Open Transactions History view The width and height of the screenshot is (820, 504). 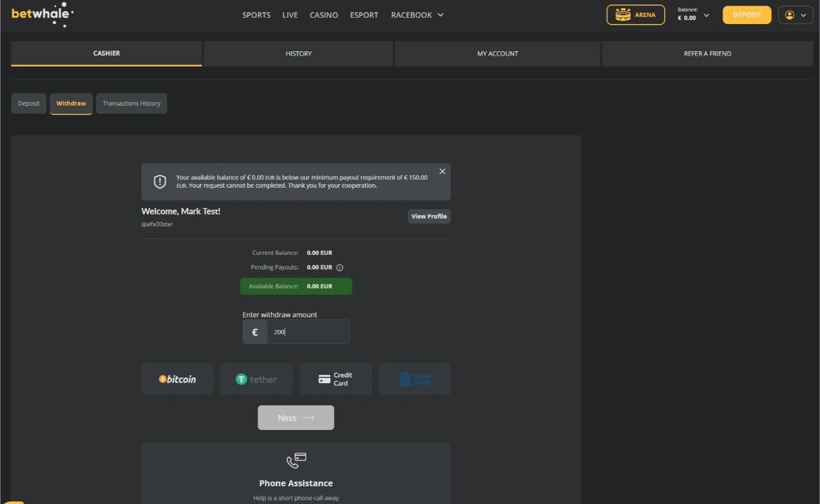[x=131, y=103]
